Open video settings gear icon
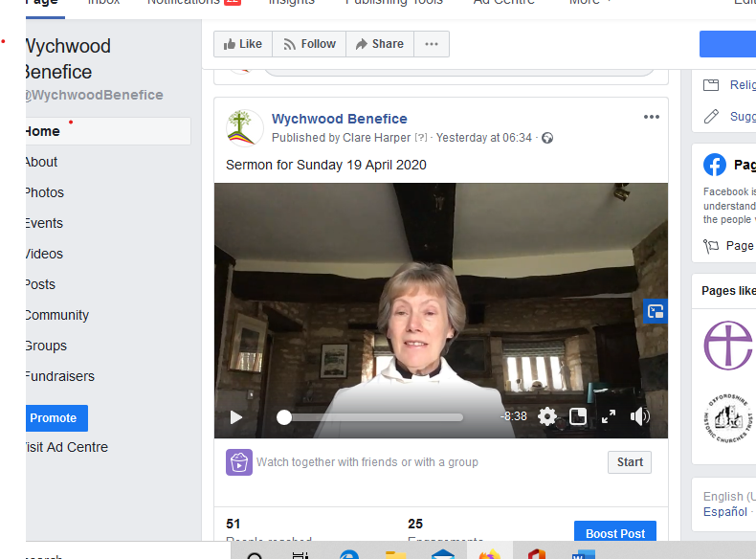The width and height of the screenshot is (756, 559). pyautogui.click(x=547, y=416)
